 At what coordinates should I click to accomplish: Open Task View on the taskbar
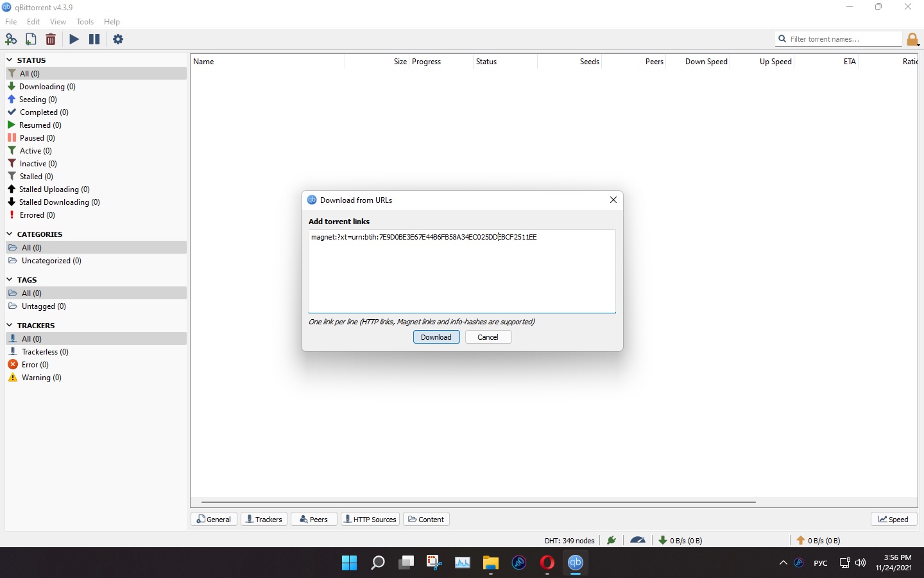click(406, 563)
